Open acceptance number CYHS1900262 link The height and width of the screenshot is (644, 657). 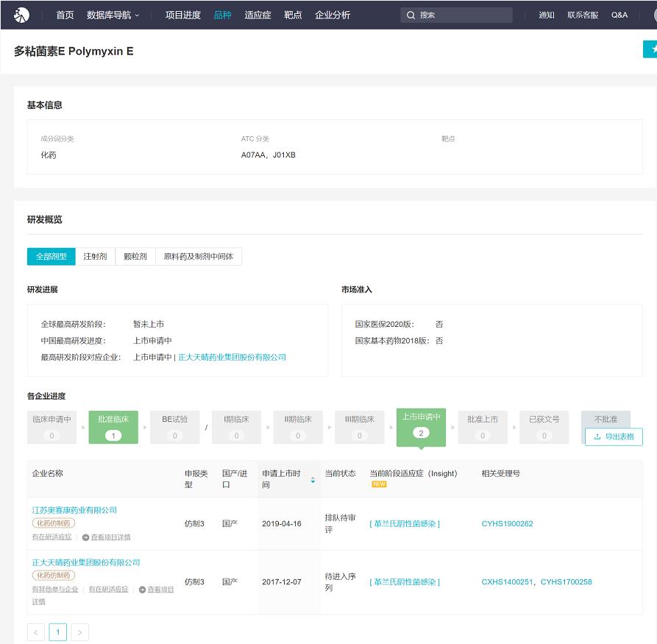pyautogui.click(x=507, y=524)
